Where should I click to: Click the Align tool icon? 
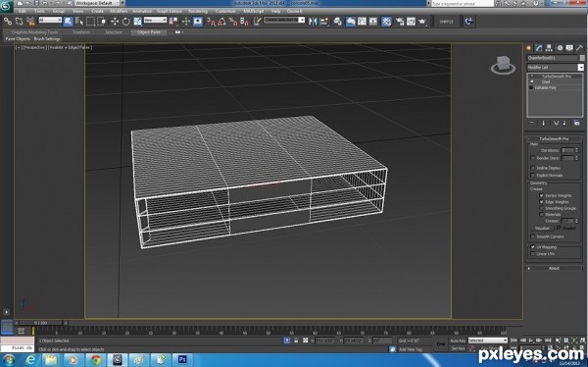(324, 22)
